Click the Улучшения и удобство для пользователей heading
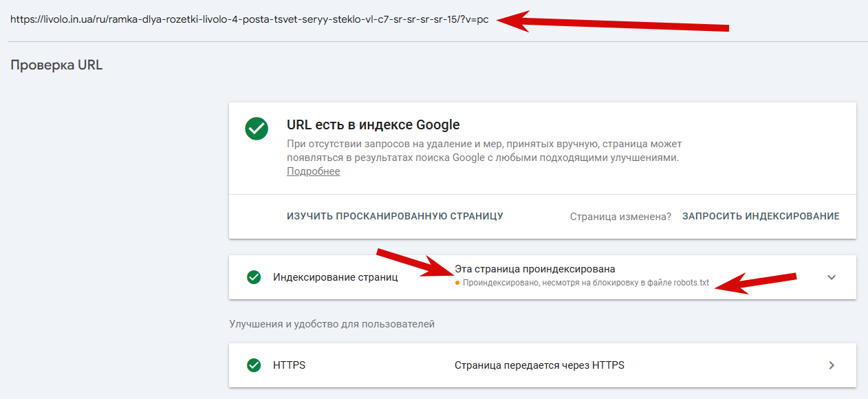 (332, 323)
